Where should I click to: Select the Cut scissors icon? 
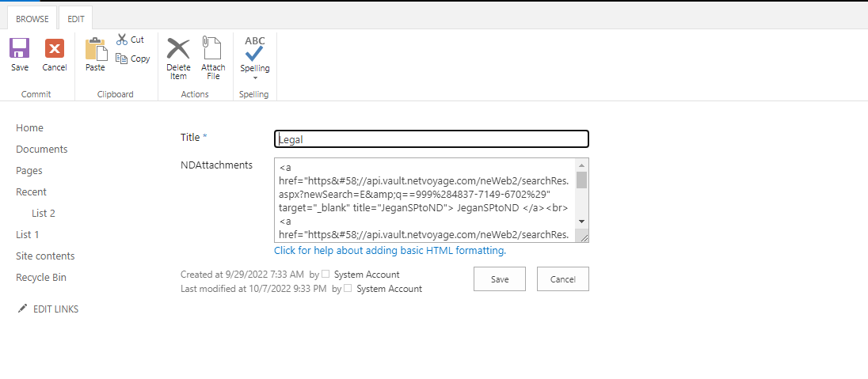tap(122, 40)
